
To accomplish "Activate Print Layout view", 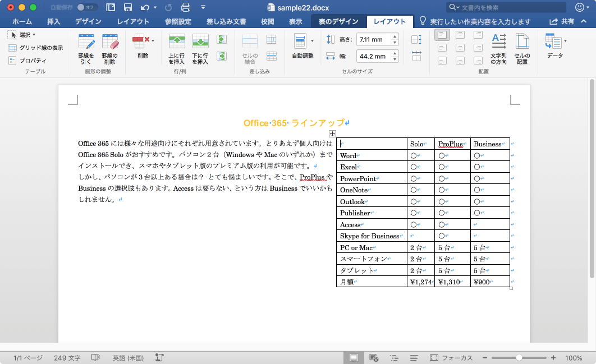I will coord(354,357).
